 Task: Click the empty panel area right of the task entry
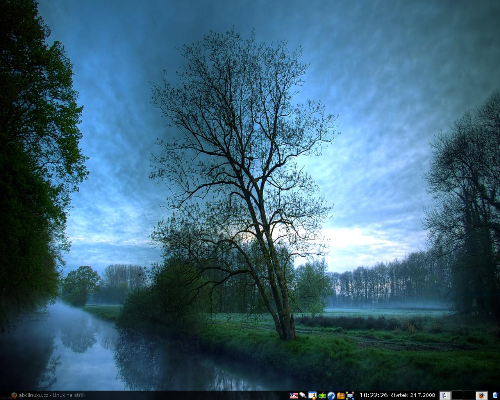coord(187,395)
